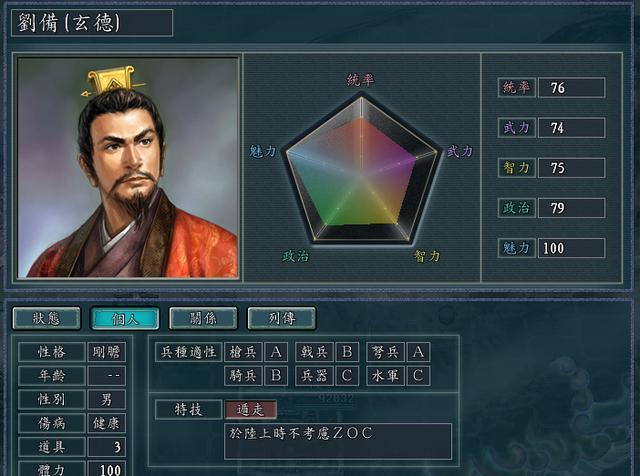The width and height of the screenshot is (640, 476).
Task: Switch to the 狀態 tab
Action: point(47,318)
